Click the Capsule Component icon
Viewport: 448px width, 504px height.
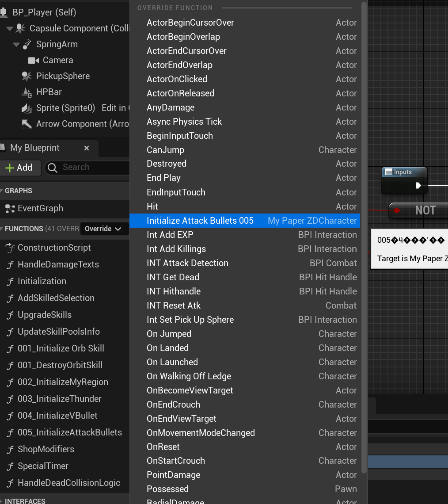tap(20, 28)
